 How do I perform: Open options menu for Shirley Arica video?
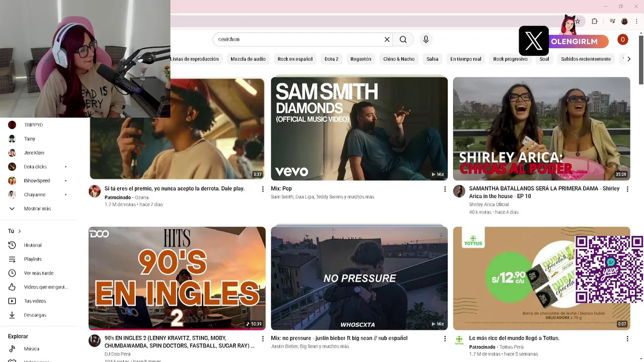tap(627, 189)
